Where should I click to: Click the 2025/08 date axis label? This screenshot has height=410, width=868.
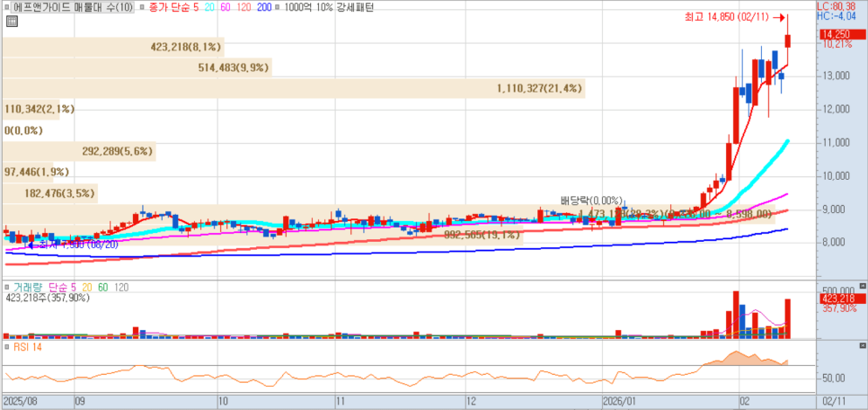(x=20, y=401)
